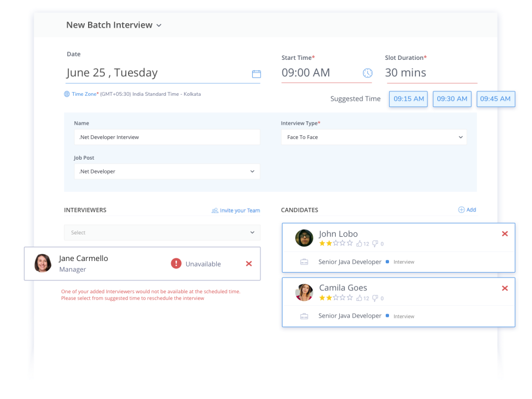
Task: Select the 09:45 AM suggested time
Action: click(495, 99)
